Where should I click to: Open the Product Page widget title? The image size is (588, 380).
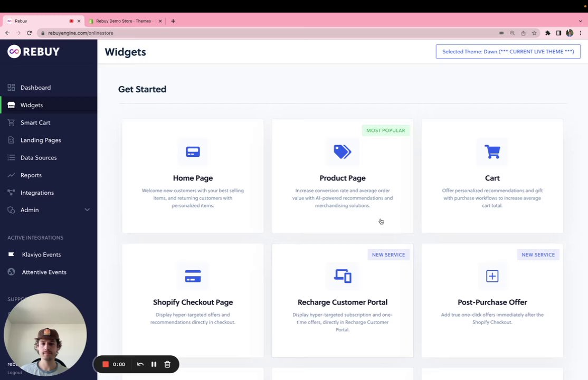point(343,178)
